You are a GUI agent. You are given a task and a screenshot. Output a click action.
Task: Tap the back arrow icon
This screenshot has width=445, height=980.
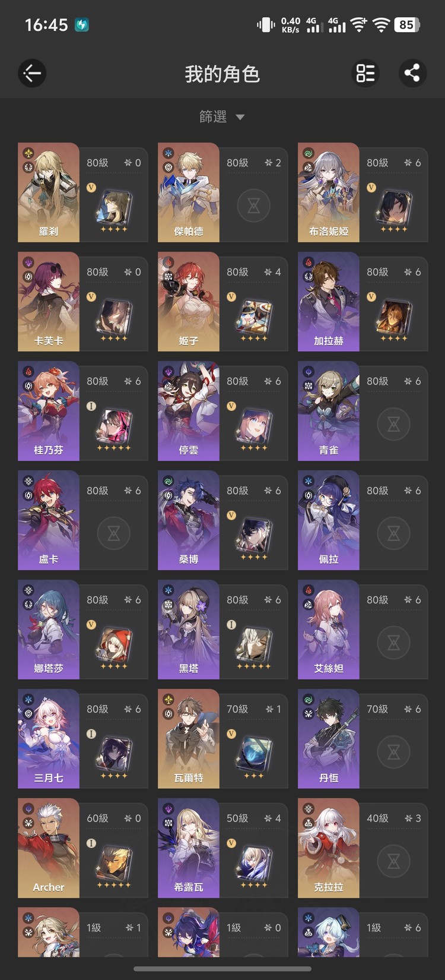pyautogui.click(x=32, y=73)
